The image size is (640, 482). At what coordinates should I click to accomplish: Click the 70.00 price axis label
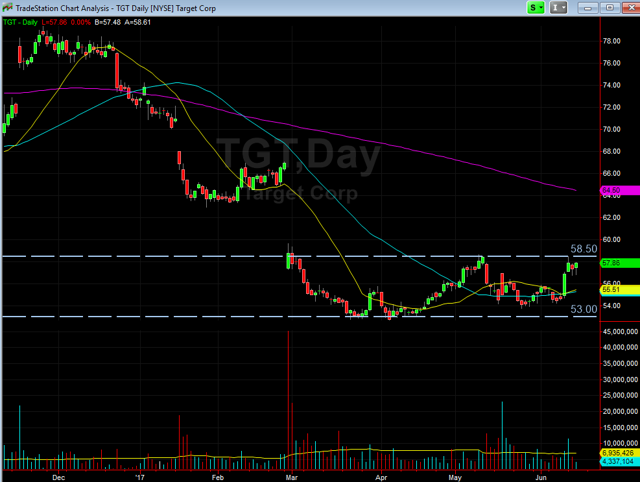pyautogui.click(x=611, y=129)
